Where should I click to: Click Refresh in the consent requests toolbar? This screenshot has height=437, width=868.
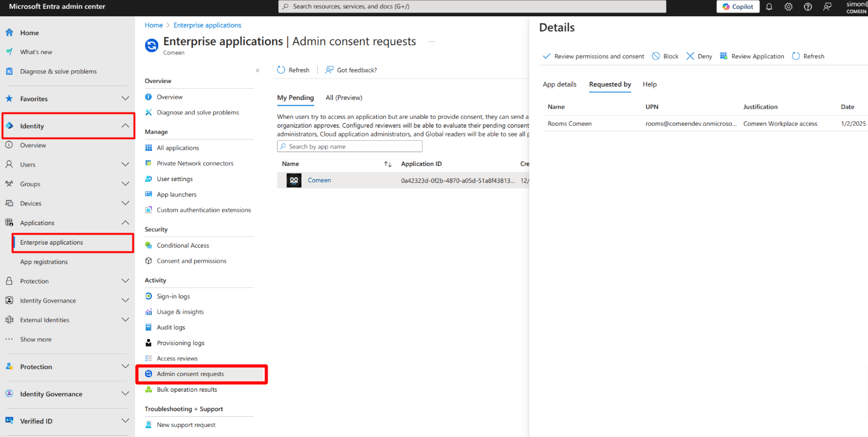click(293, 70)
